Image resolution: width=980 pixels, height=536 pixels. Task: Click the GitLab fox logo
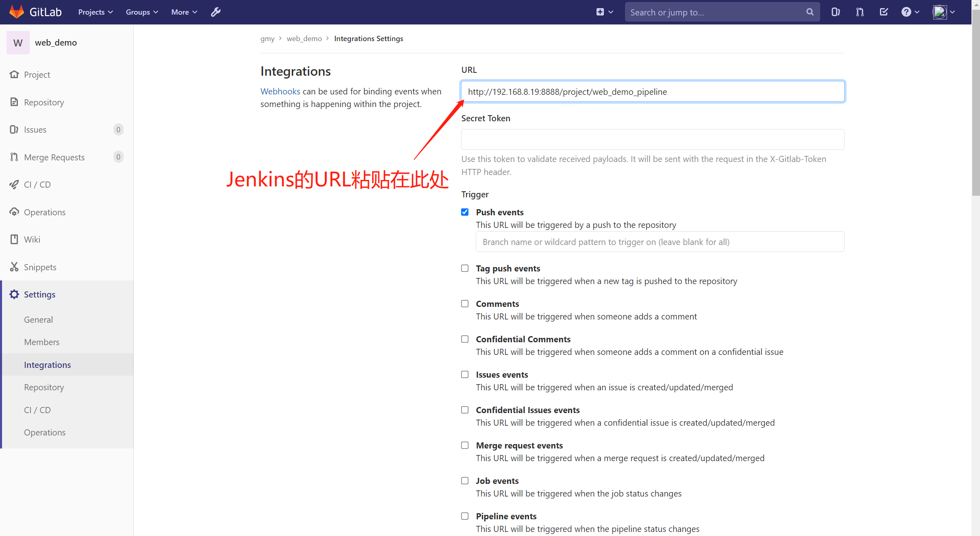pyautogui.click(x=16, y=12)
